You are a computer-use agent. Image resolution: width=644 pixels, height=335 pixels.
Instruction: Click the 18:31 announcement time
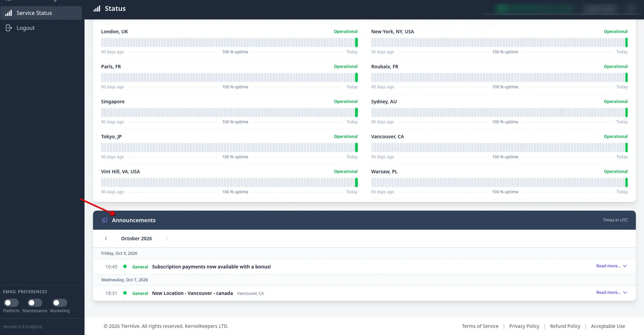pos(111,294)
